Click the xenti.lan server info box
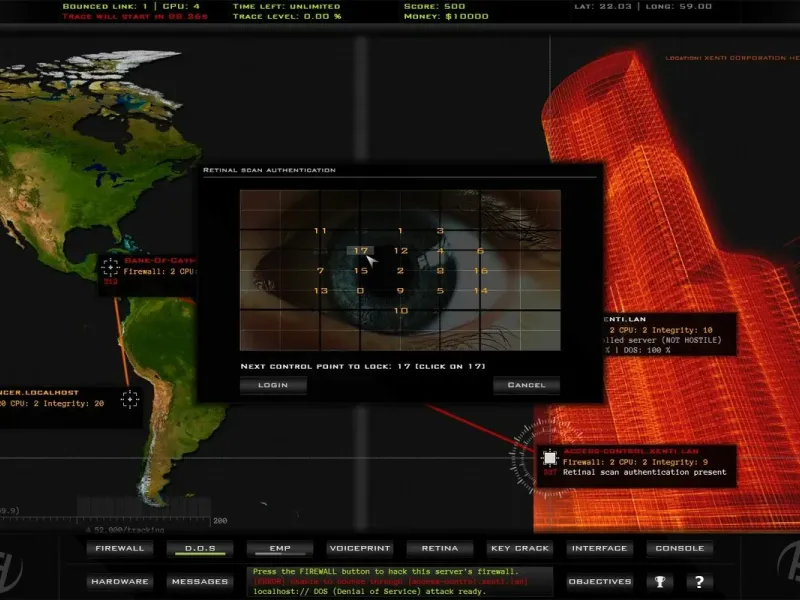This screenshot has height=600, width=800. click(669, 334)
